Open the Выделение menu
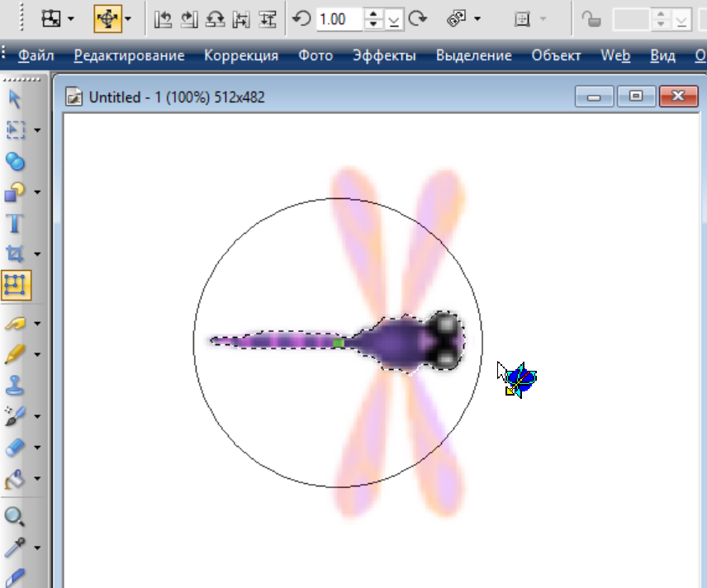The width and height of the screenshot is (707, 588). point(474,55)
